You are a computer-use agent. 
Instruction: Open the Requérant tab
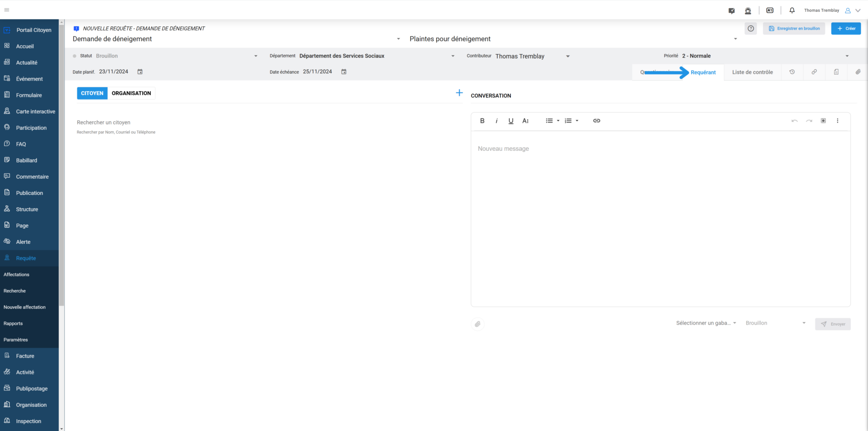(x=703, y=72)
